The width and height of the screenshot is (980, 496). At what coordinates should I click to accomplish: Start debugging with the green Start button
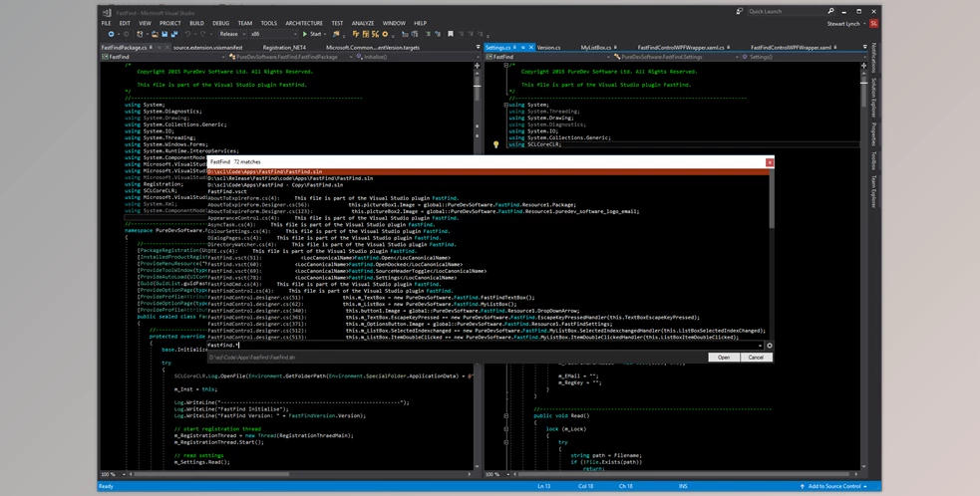point(312,34)
